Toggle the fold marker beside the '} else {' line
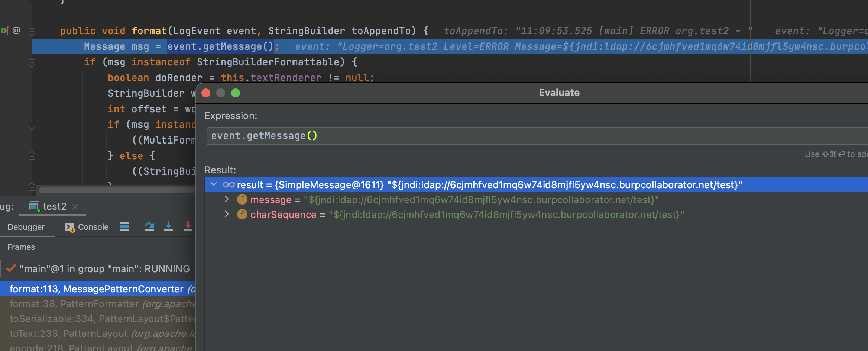This screenshot has height=351, width=868. (32, 156)
